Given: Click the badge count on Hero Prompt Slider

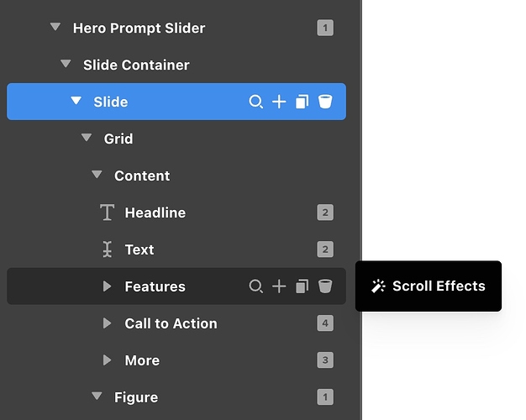Looking at the screenshot, I should (x=325, y=28).
